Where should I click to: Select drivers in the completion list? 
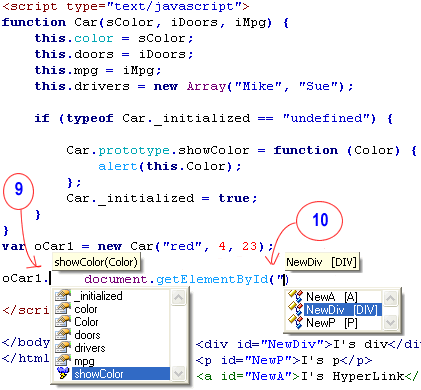coord(90,348)
